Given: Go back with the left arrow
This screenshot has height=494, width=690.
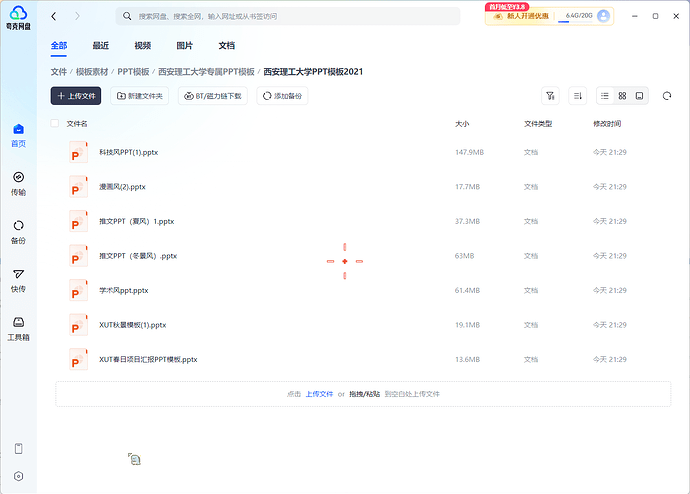Looking at the screenshot, I should 54,16.
